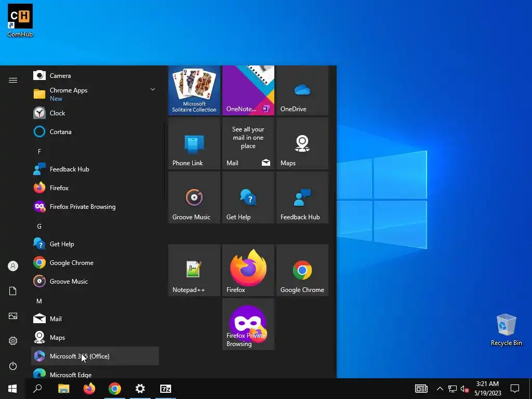532x399 pixels.
Task: Launch the Firefox tile
Action: pos(248,270)
